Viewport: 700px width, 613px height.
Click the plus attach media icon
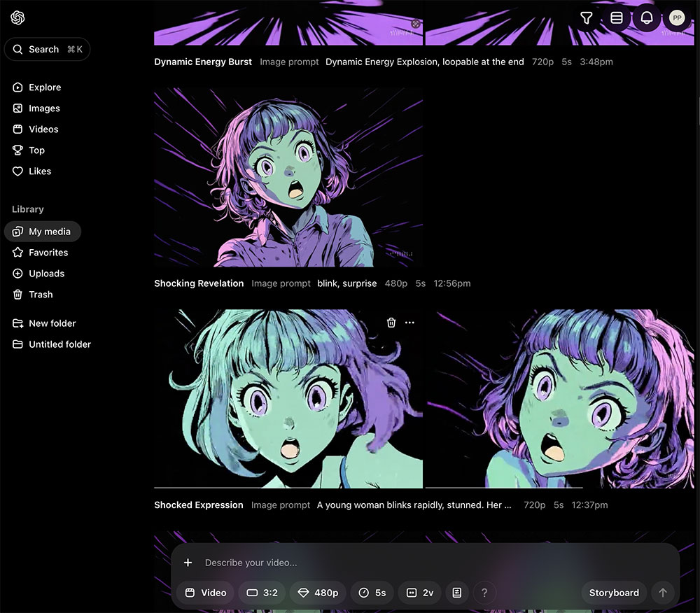(x=188, y=563)
